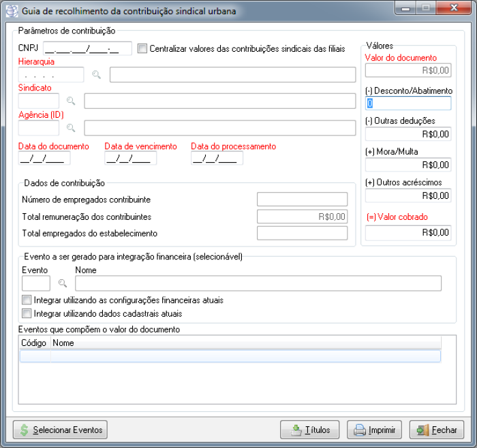Select the Data de vencimento field
This screenshot has height=448, width=477.
(130, 159)
